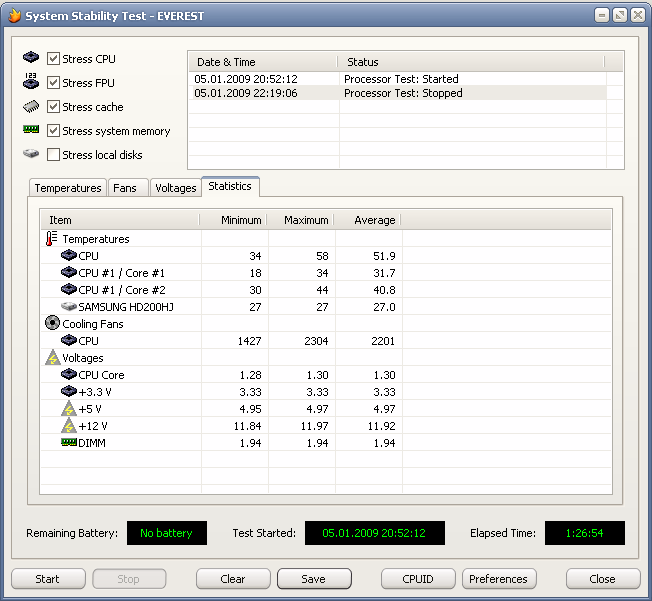This screenshot has height=601, width=652.
Task: Switch to the Temperatures tab
Action: pos(68,188)
